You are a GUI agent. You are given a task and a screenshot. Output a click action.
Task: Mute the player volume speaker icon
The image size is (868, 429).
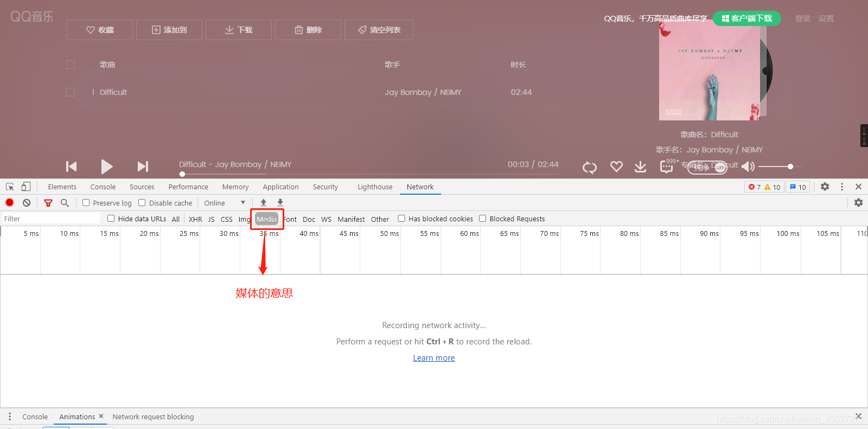(x=748, y=167)
